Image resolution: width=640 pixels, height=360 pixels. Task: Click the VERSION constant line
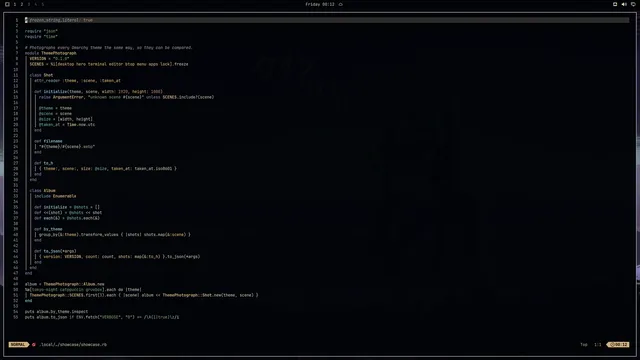pyautogui.click(x=49, y=58)
